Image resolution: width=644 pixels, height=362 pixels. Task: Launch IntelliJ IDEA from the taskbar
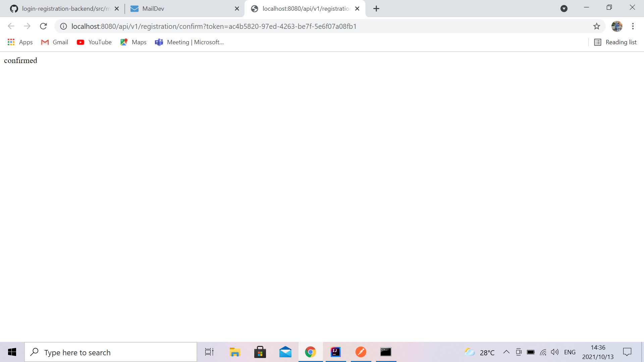pyautogui.click(x=336, y=352)
